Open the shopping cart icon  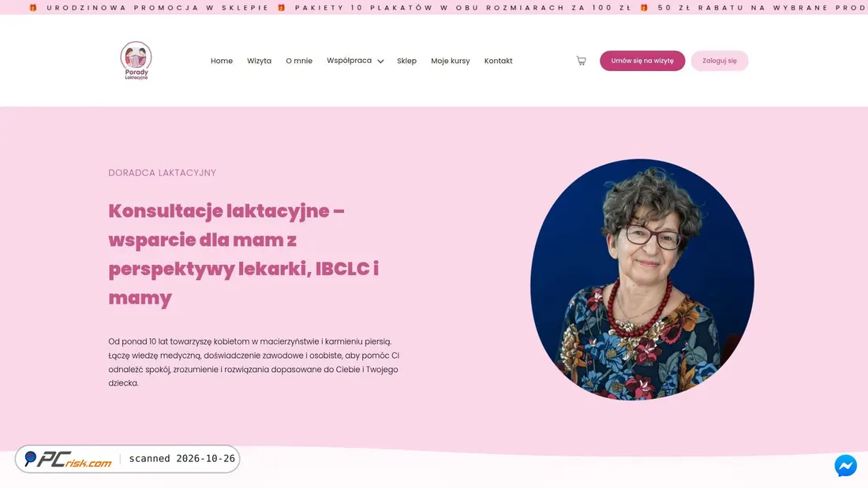[581, 61]
